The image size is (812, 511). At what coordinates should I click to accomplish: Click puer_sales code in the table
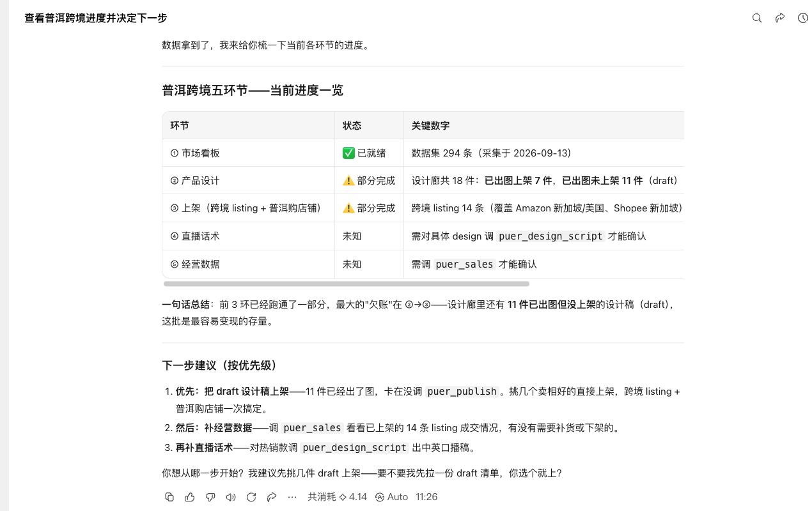pyautogui.click(x=464, y=264)
